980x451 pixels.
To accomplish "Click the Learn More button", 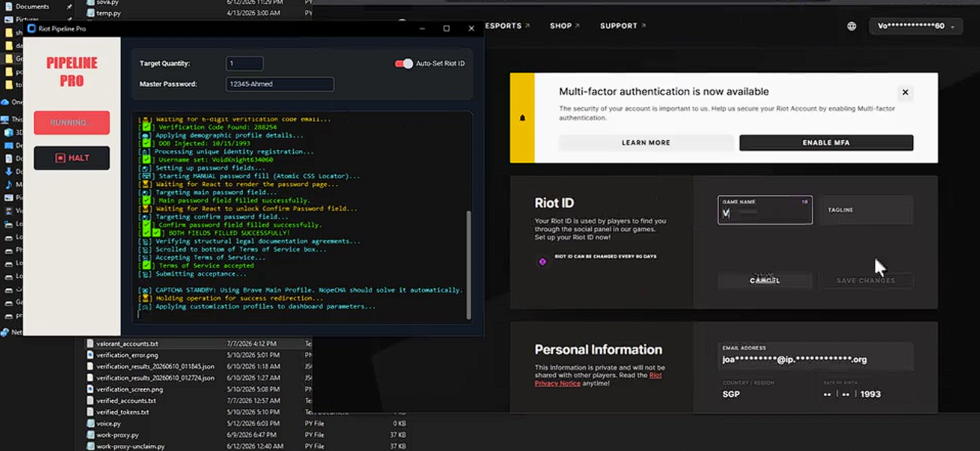I will pos(646,142).
